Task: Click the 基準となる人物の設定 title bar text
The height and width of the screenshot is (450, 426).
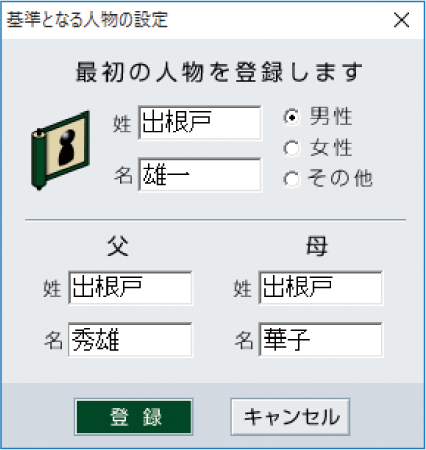Action: [x=87, y=20]
